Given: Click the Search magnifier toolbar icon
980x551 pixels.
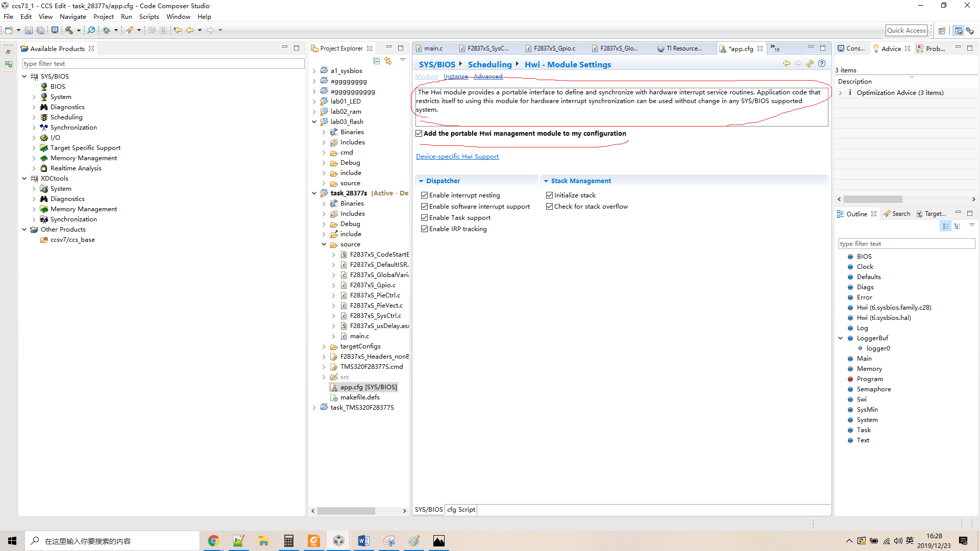Looking at the screenshot, I should tap(91, 30).
